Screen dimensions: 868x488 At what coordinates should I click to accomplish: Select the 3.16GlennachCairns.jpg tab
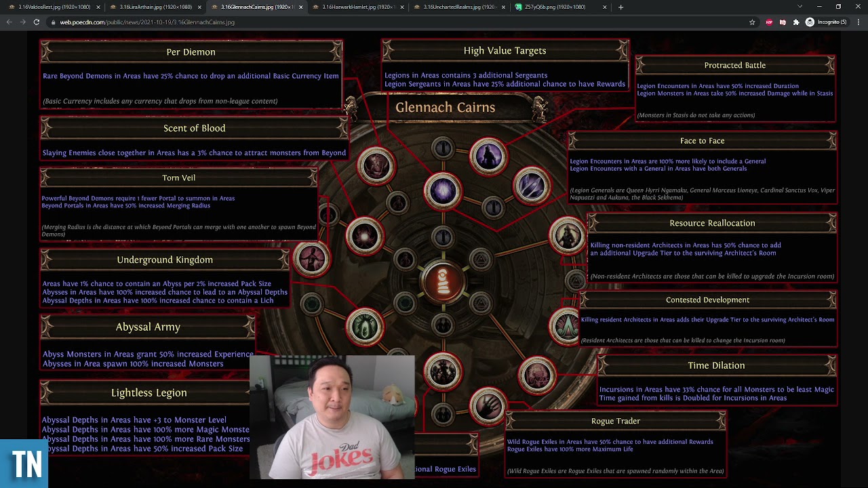[x=256, y=7]
